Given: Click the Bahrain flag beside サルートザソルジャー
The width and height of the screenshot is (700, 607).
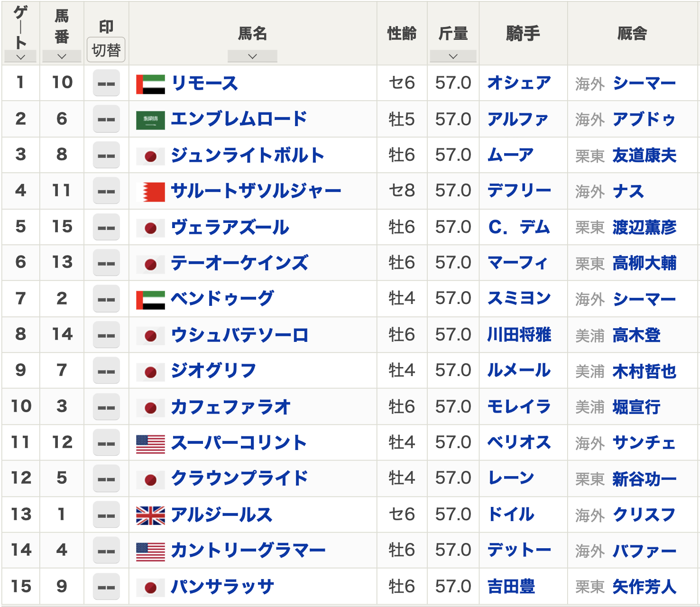Looking at the screenshot, I should pos(150,192).
